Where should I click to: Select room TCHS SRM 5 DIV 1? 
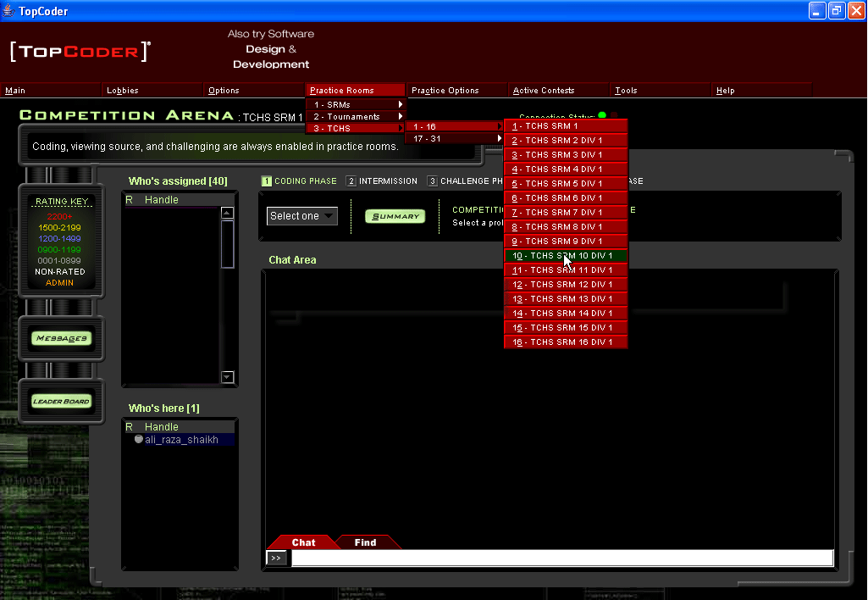566,184
